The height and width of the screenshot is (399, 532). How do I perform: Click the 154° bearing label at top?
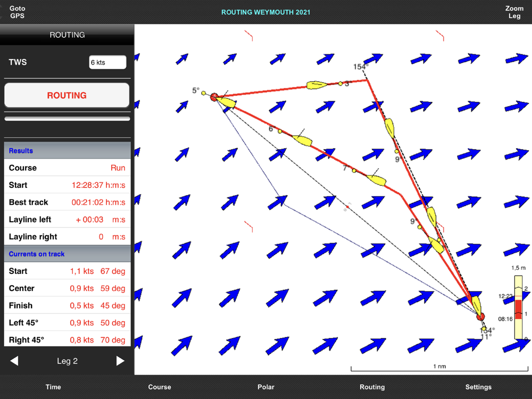click(x=361, y=66)
